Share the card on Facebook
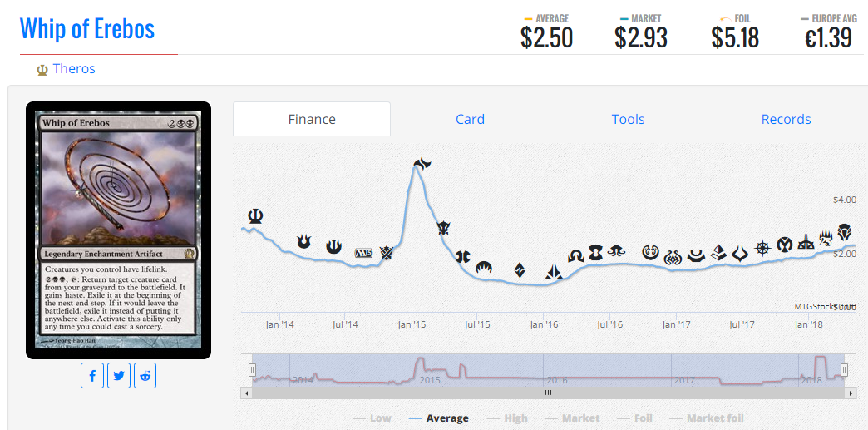The height and width of the screenshot is (430, 868). pos(91,376)
